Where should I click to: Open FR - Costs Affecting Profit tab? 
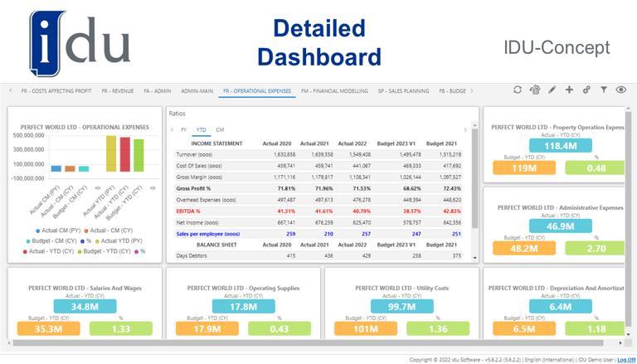(56, 91)
